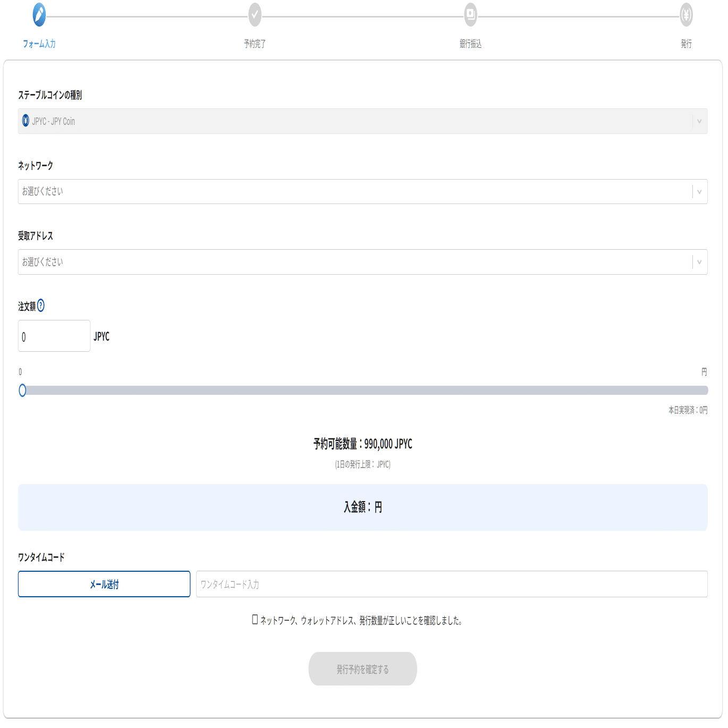728x728 pixels.
Task: Click the JPYC order amount input field
Action: [54, 335]
